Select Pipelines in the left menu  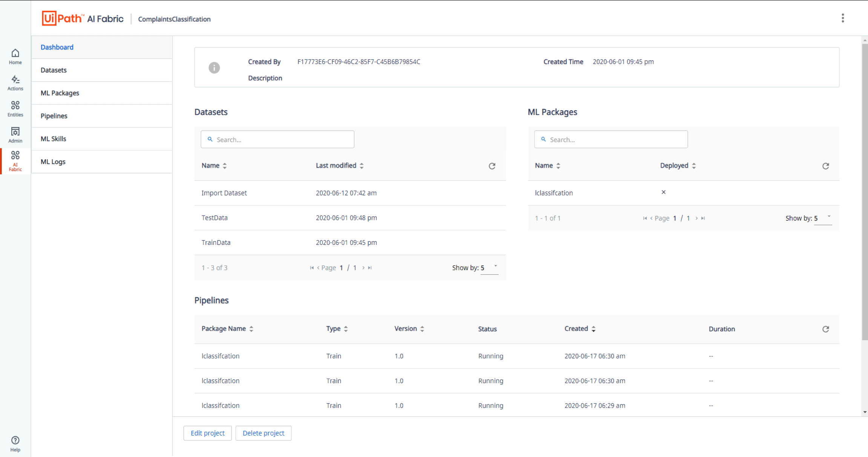54,116
